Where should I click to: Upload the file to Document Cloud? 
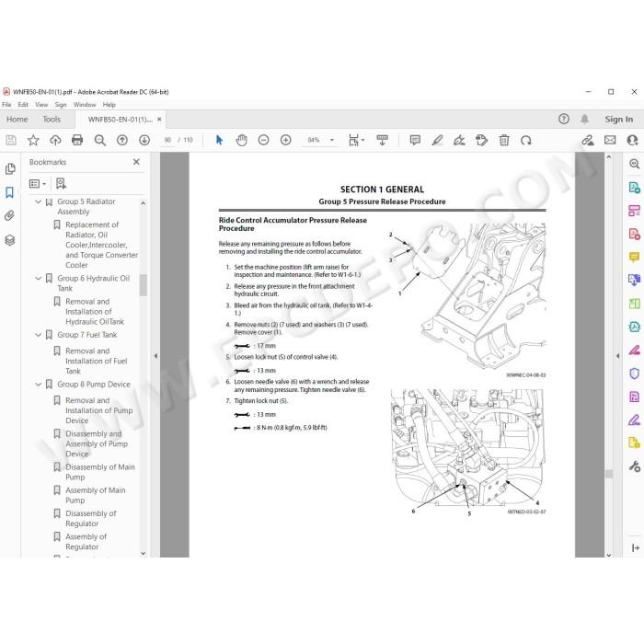[x=55, y=141]
